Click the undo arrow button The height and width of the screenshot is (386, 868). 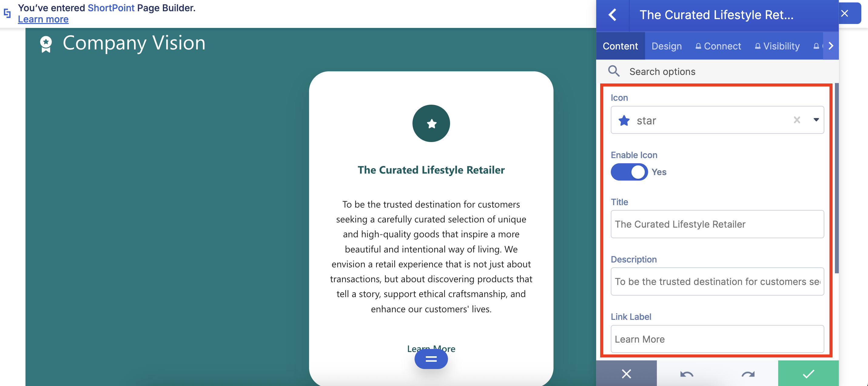tap(686, 374)
